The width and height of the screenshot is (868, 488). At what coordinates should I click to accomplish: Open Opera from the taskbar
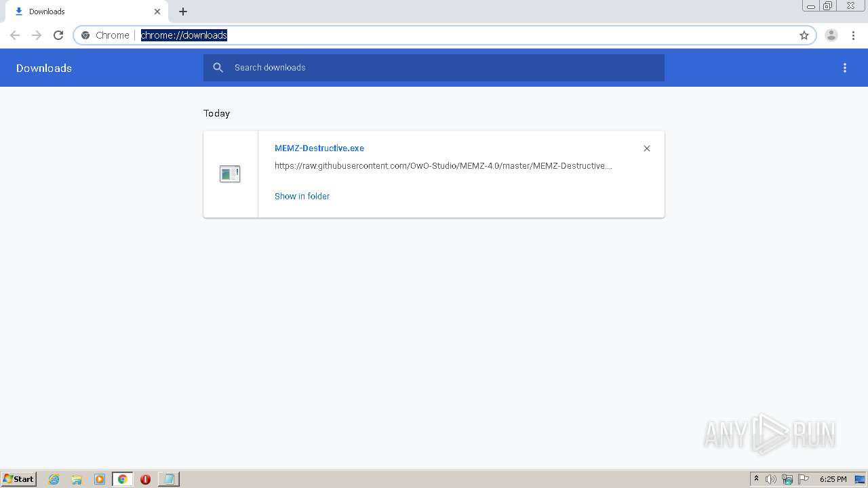[145, 479]
